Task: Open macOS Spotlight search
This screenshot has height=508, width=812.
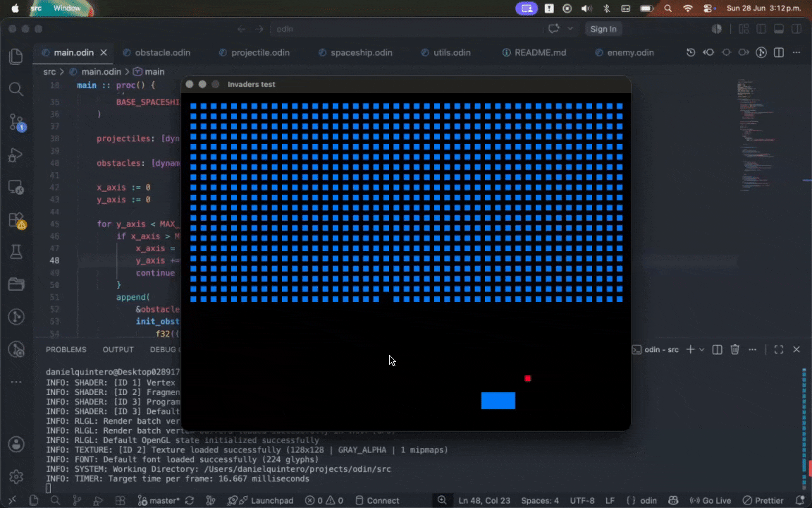Action: pyautogui.click(x=668, y=8)
